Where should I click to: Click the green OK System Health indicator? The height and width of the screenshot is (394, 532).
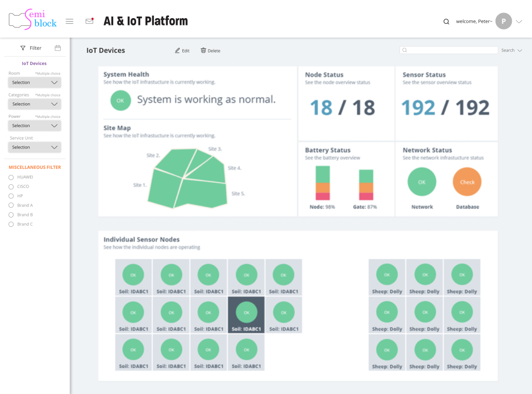pos(121,100)
